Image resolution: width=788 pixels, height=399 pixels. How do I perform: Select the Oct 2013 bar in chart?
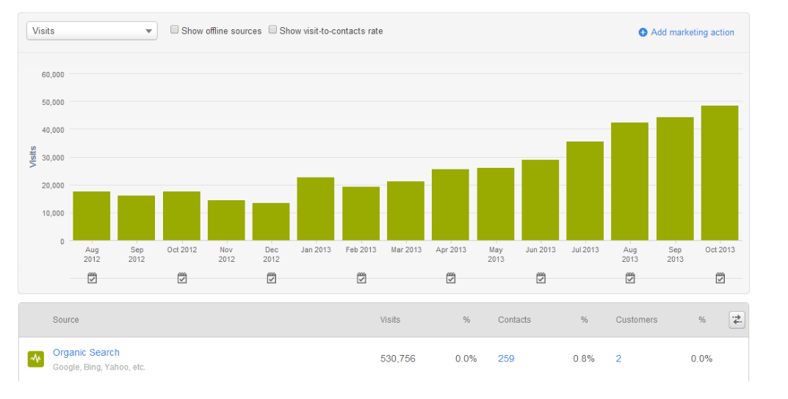(x=720, y=173)
